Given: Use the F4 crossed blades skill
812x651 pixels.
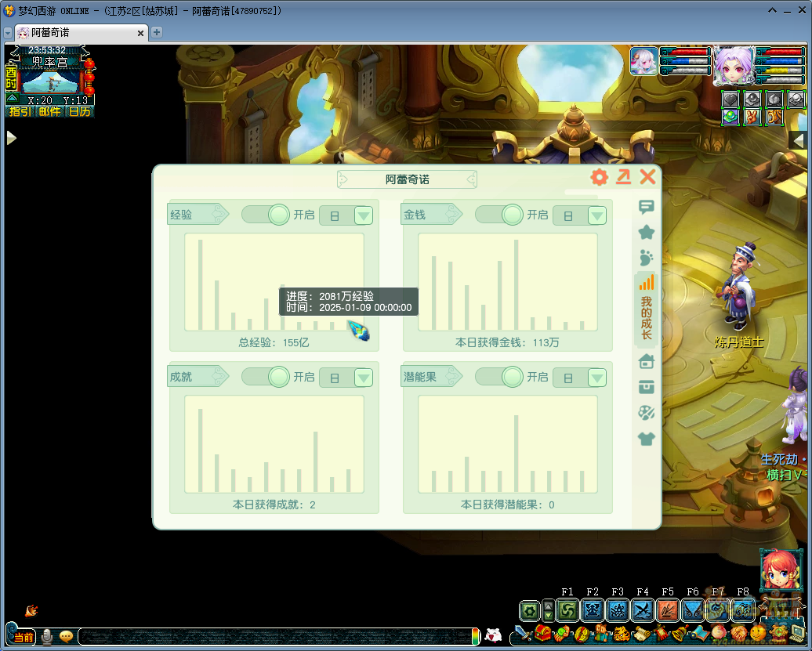Looking at the screenshot, I should pyautogui.click(x=643, y=610).
